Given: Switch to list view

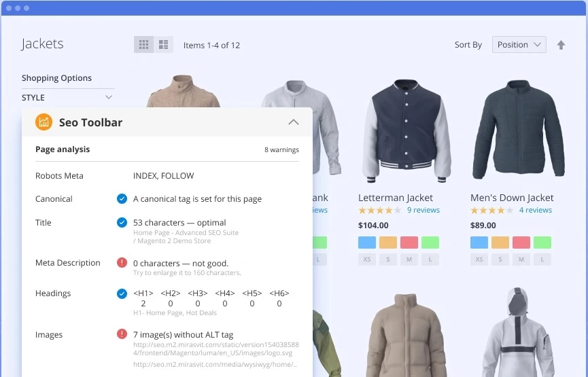Looking at the screenshot, I should click(x=164, y=45).
